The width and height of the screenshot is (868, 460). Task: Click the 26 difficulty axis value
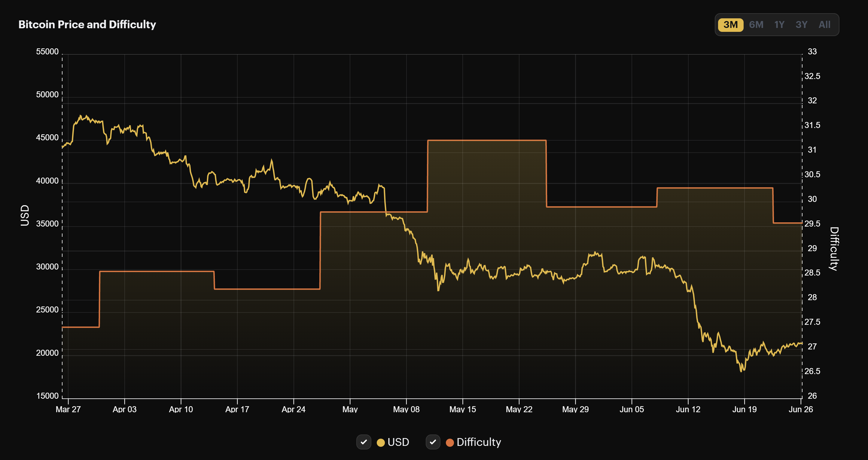point(812,396)
